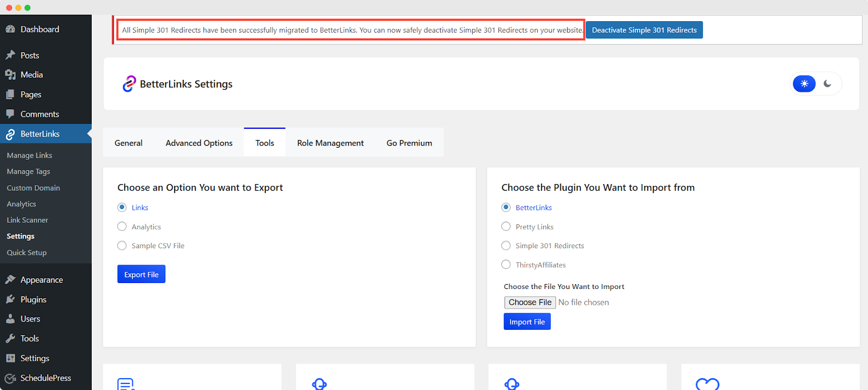The image size is (868, 390).
Task: Click the Media library icon
Action: pyautogui.click(x=10, y=75)
